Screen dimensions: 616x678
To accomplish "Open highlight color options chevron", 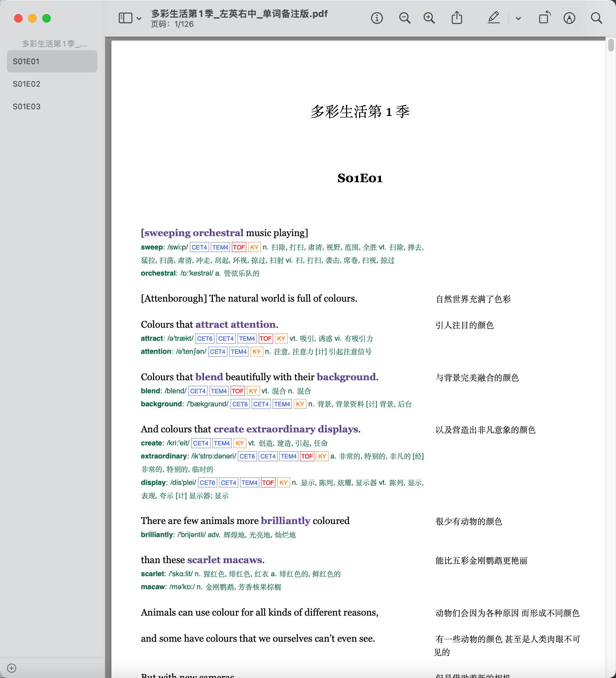I will [518, 18].
